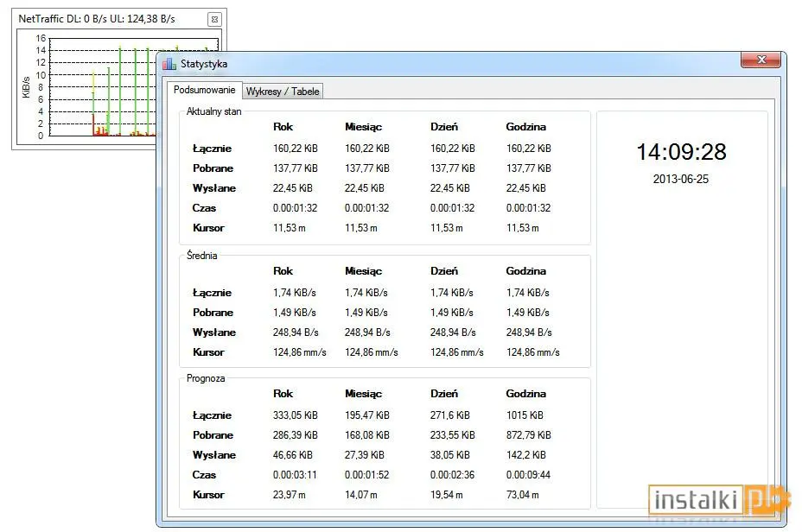Select the Podsumowanie tab
This screenshot has width=802, height=532.
204,90
